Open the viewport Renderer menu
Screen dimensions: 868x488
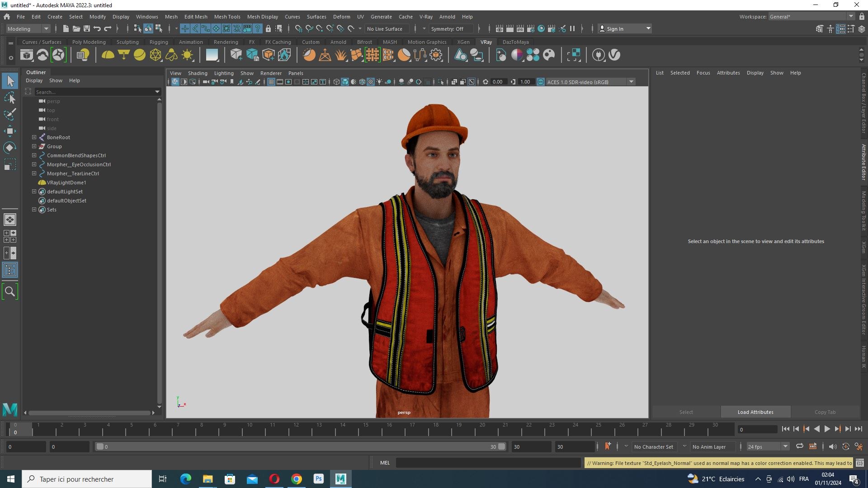pos(270,73)
